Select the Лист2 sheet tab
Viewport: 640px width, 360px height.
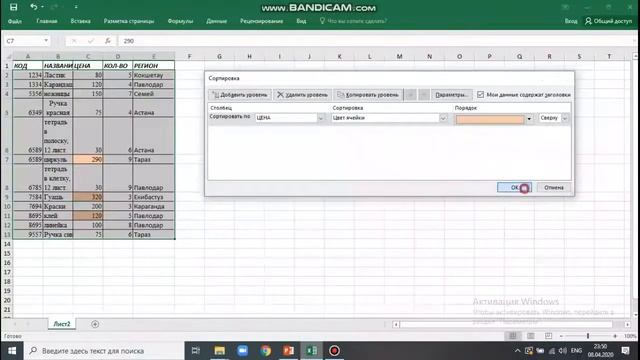(x=62, y=324)
